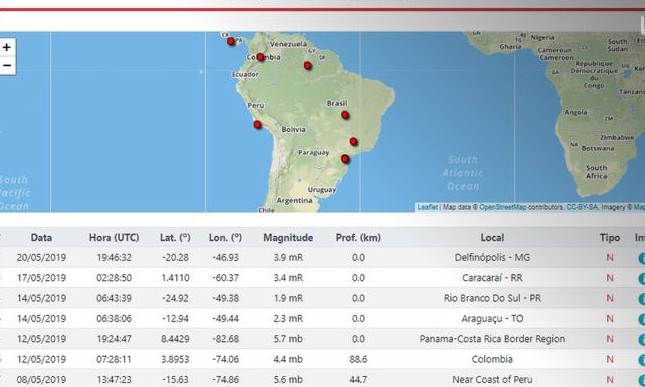Open info icon for the Araguaçu - TO row
The image size is (645, 387).
click(641, 319)
